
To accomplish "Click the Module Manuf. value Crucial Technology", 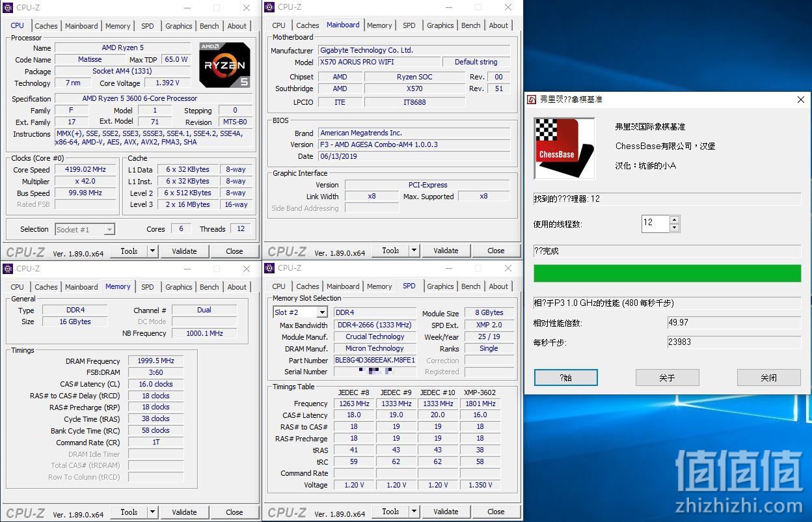I will click(x=375, y=337).
